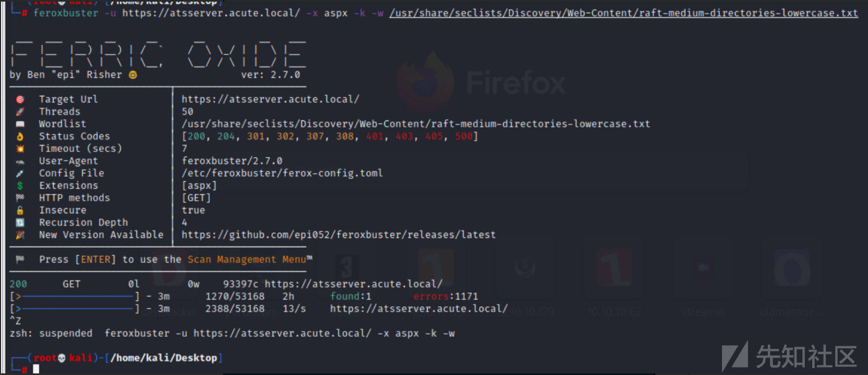Click the progress bar beside 2388/53168
Viewport: 868px width, 375px height.
pyautogui.click(x=75, y=309)
